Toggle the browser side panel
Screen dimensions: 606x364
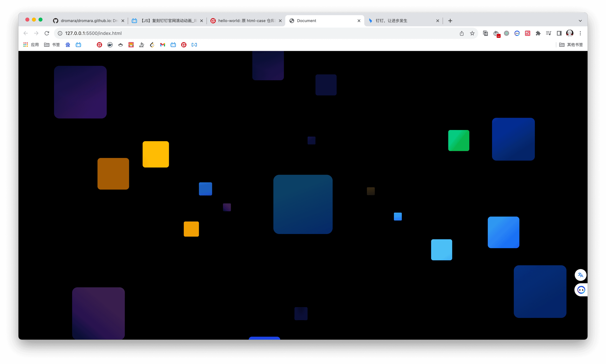559,33
